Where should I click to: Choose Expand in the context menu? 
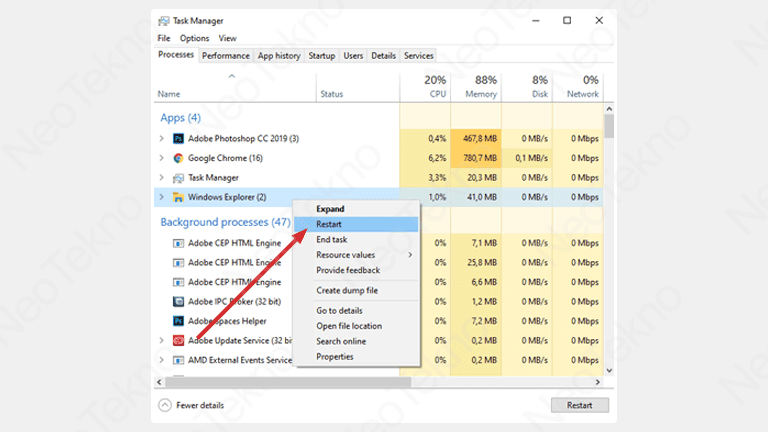pos(356,209)
